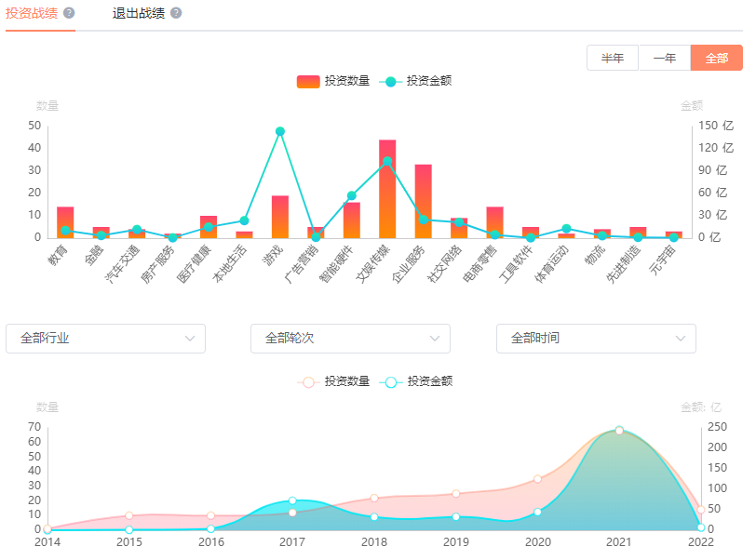Choose the 一年 time range button
The image size is (756, 560).
[x=664, y=58]
